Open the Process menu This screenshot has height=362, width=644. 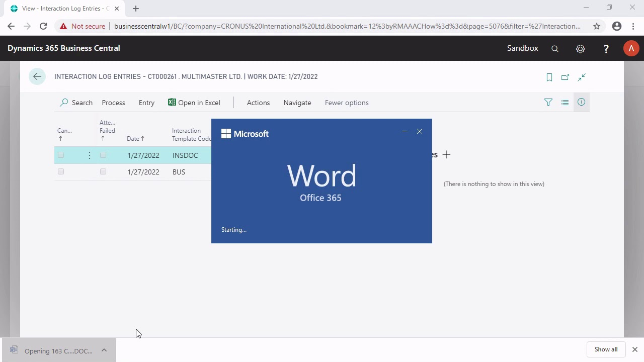coord(113,103)
